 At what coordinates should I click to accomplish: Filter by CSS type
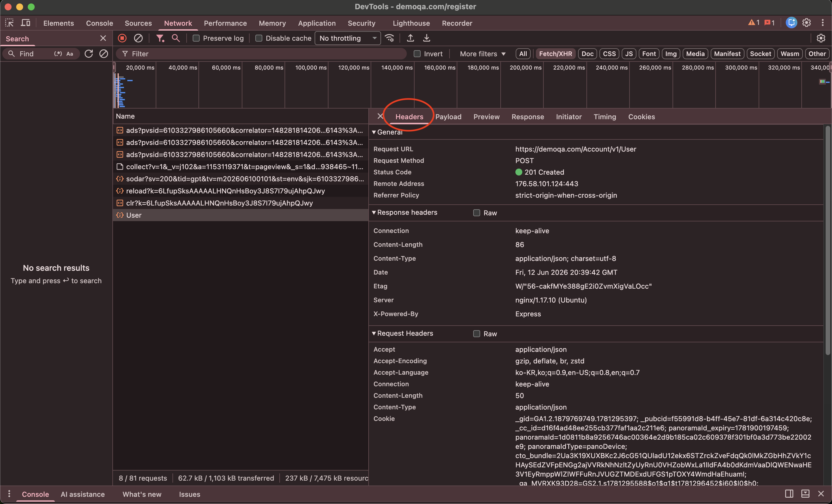click(x=609, y=54)
